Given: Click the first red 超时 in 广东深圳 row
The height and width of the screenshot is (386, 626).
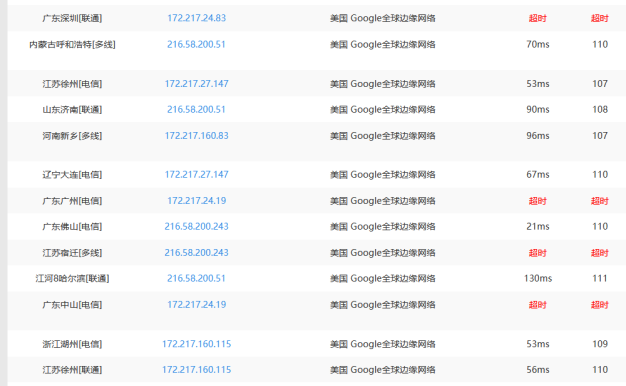Looking at the screenshot, I should pos(538,18).
